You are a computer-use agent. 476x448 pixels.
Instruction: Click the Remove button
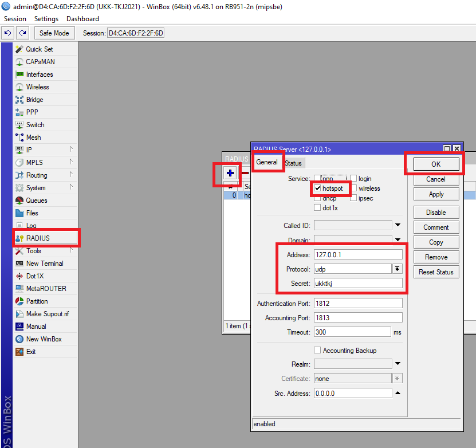coord(436,257)
